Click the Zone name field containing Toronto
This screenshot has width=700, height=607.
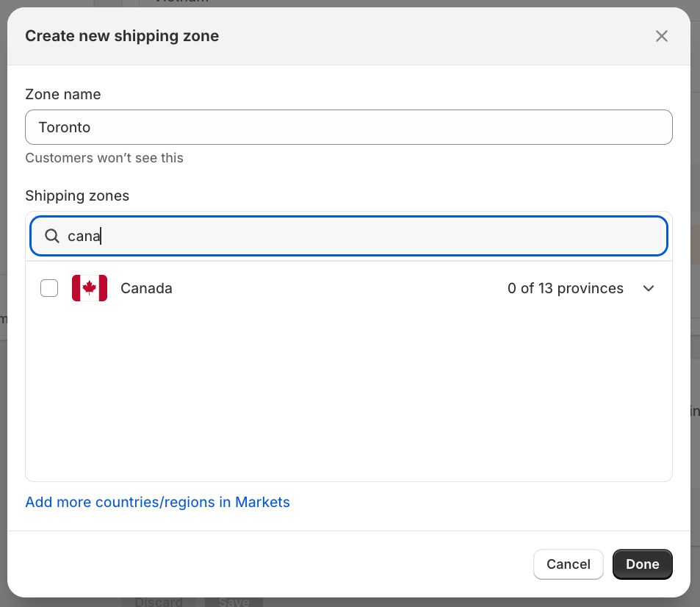[x=348, y=127]
